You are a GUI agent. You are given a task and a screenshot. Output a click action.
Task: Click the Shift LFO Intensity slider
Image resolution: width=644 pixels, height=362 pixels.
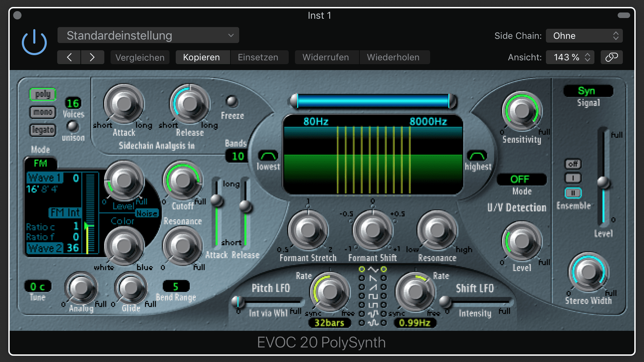[x=476, y=302]
